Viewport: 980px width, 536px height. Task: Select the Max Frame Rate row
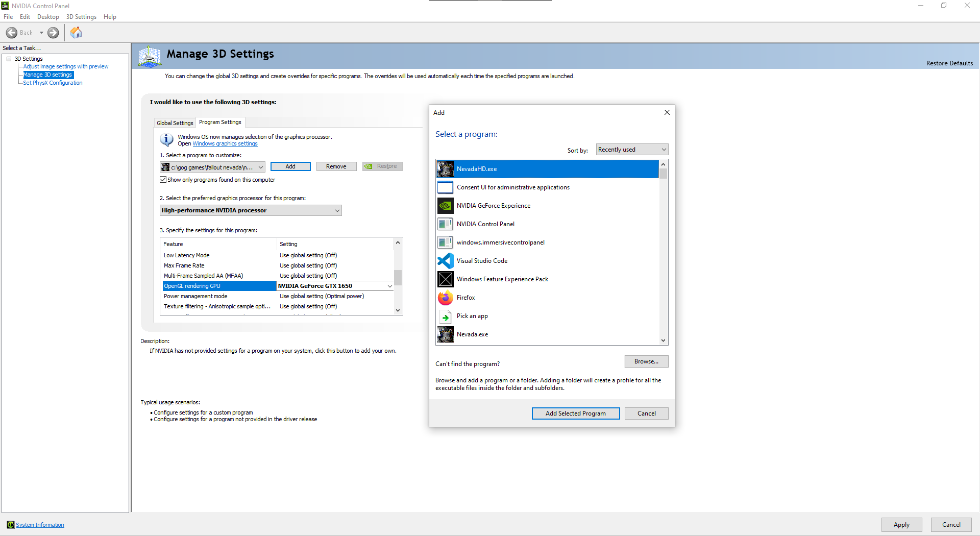[278, 265]
